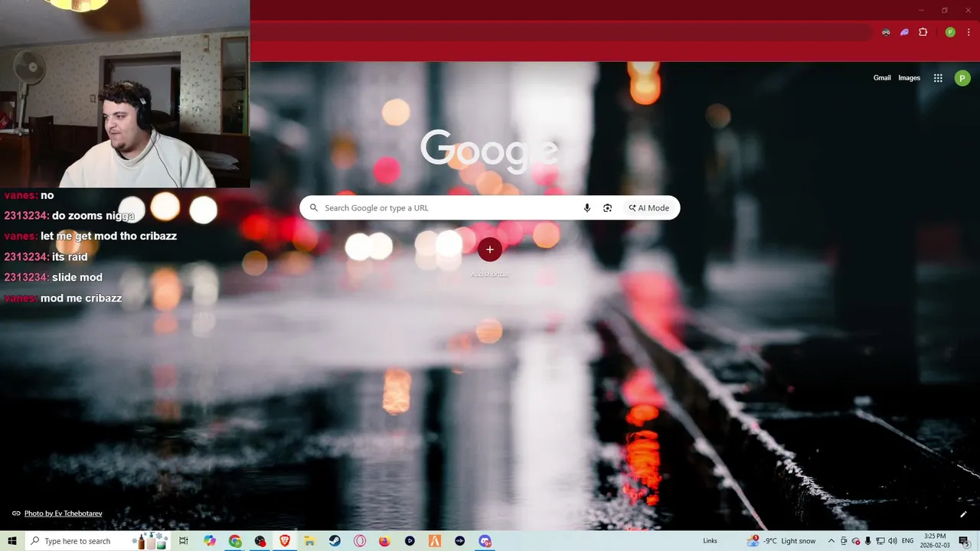Click the masked-face extension icon in toolbar
The image size is (980, 551).
(886, 32)
